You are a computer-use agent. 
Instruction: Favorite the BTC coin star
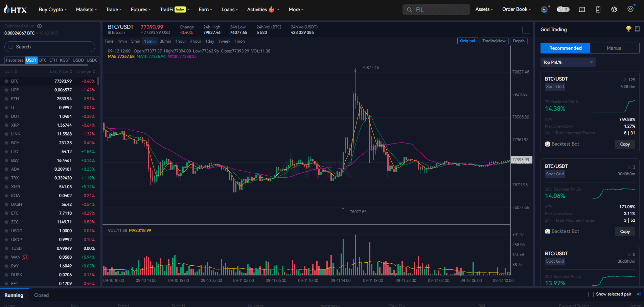tap(6, 81)
